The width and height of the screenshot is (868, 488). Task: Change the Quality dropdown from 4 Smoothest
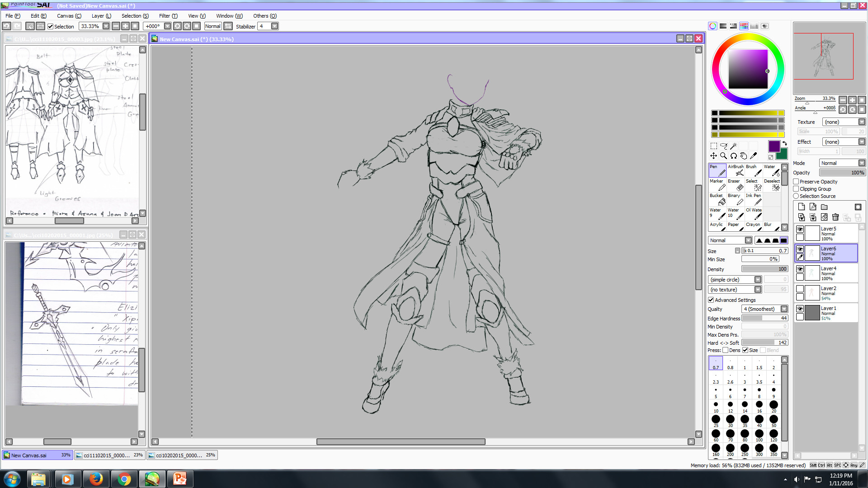[783, 309]
